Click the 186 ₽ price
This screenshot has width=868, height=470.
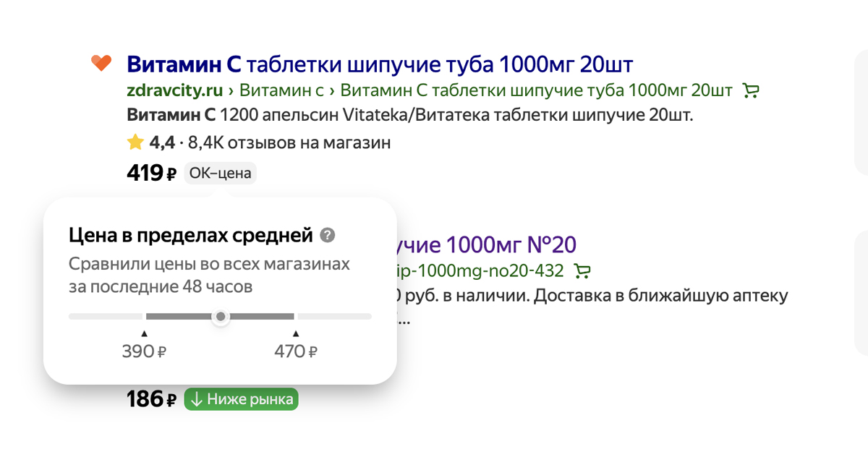pos(151,399)
